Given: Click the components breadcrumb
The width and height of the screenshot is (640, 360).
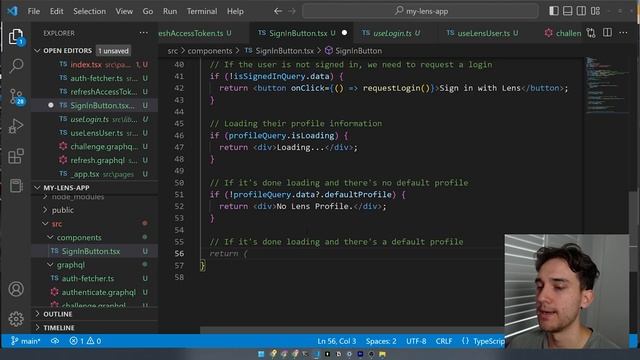Looking at the screenshot, I should click(x=210, y=51).
